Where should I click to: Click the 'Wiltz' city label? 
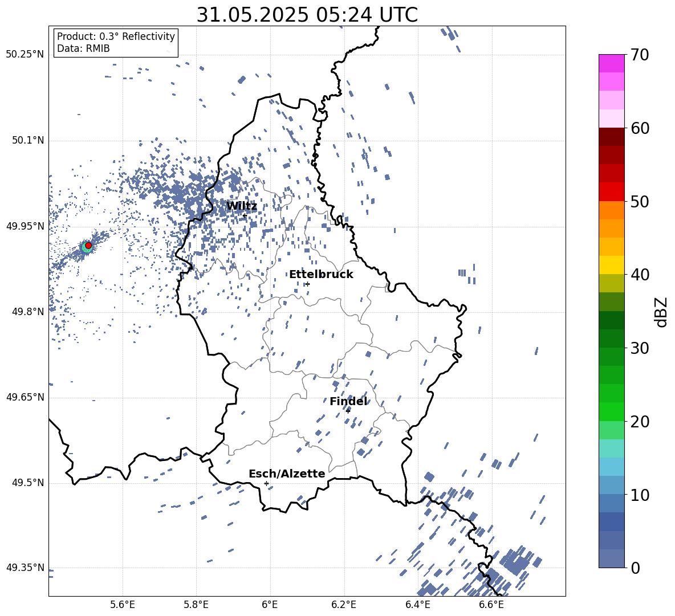pos(242,206)
